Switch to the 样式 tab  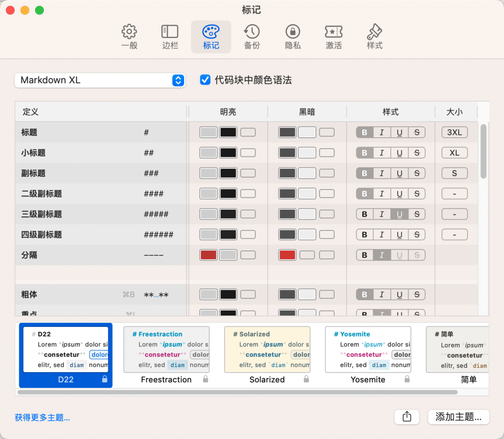tap(374, 36)
